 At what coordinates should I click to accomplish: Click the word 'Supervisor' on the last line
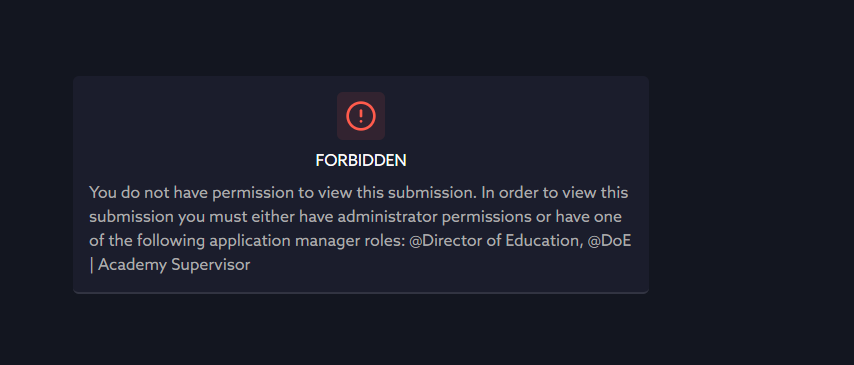tap(211, 265)
